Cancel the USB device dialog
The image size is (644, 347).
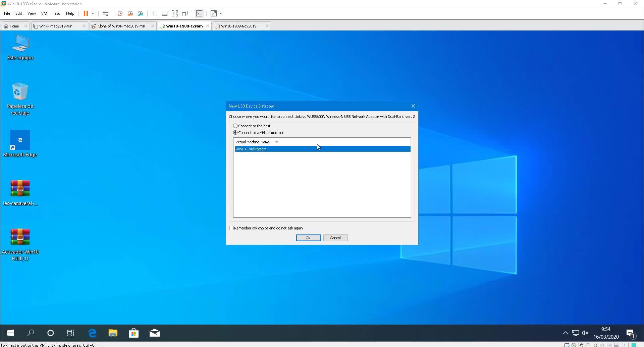pos(335,238)
